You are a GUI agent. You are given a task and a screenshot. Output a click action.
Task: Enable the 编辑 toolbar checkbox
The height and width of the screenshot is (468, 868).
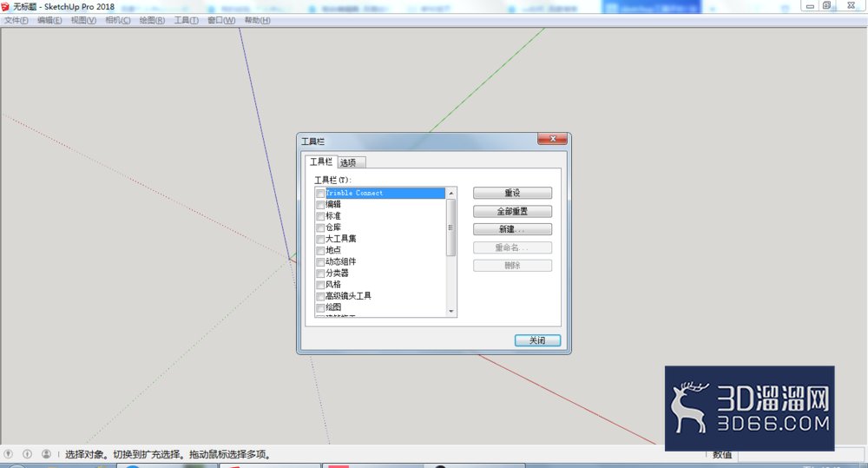point(320,205)
